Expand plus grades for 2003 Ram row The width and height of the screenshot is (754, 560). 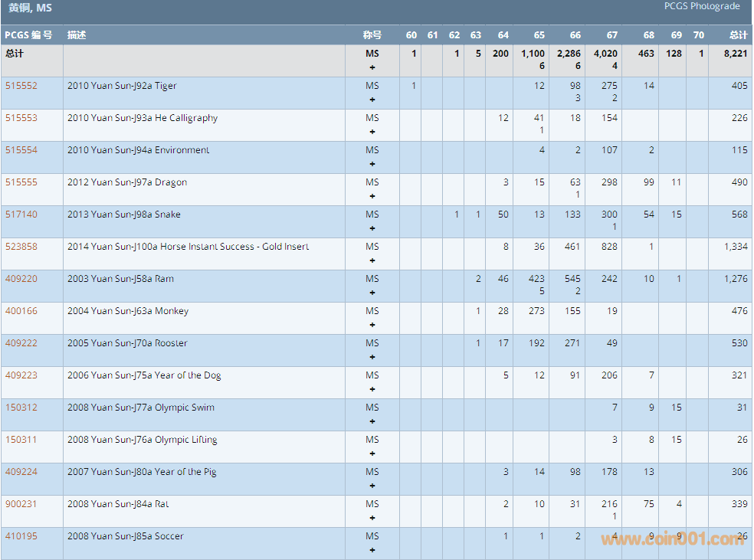pyautogui.click(x=372, y=293)
